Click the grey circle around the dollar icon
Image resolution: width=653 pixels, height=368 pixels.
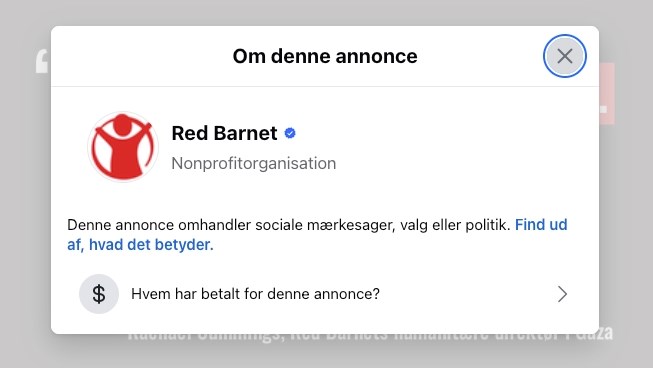pos(99,294)
